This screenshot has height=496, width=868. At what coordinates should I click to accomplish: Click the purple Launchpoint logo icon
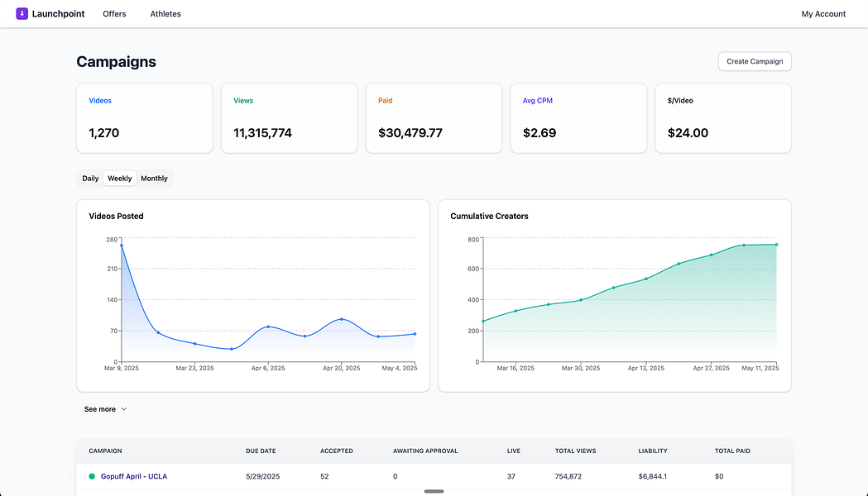pyautogui.click(x=22, y=13)
